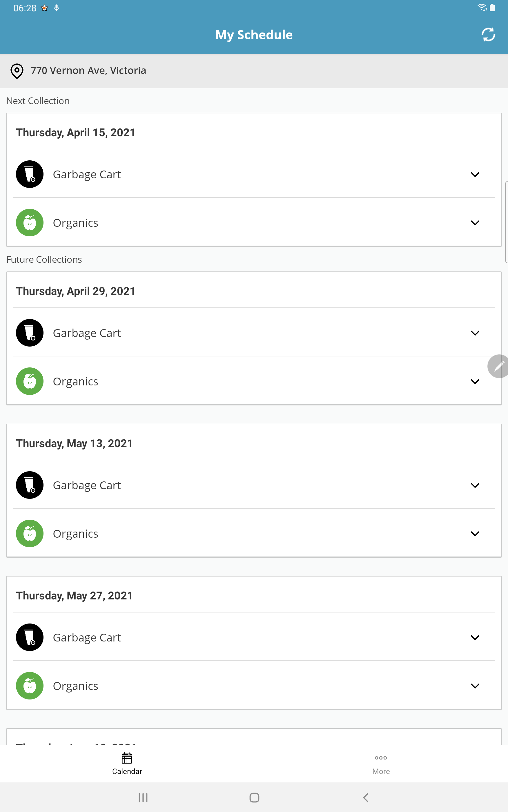
Task: Tap April 15 Organics apple icon
Action: point(30,222)
